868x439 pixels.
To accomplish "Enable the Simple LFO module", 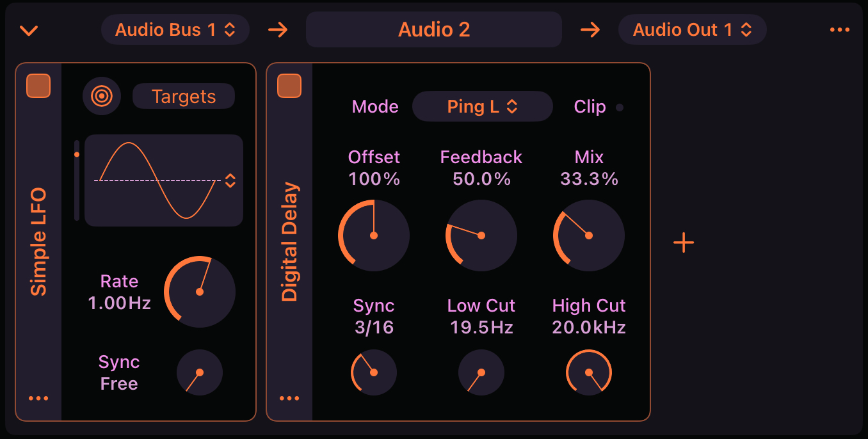I will point(39,86).
